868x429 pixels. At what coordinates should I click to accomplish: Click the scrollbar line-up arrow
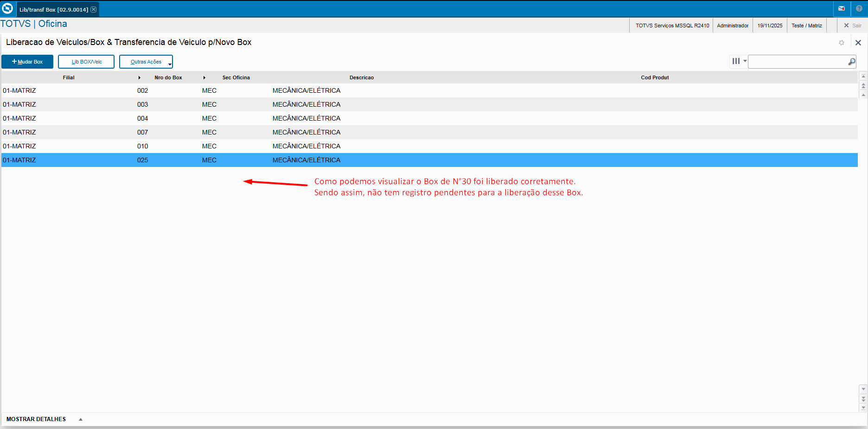point(863,95)
